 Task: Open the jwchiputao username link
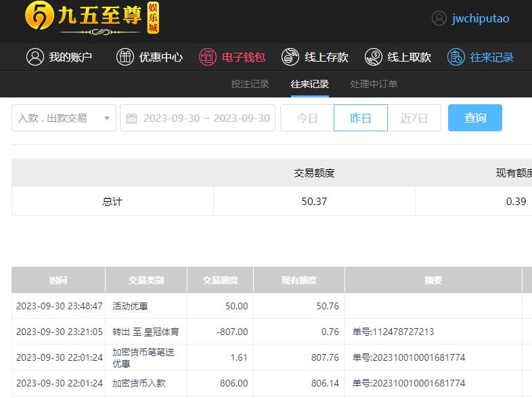[481, 18]
